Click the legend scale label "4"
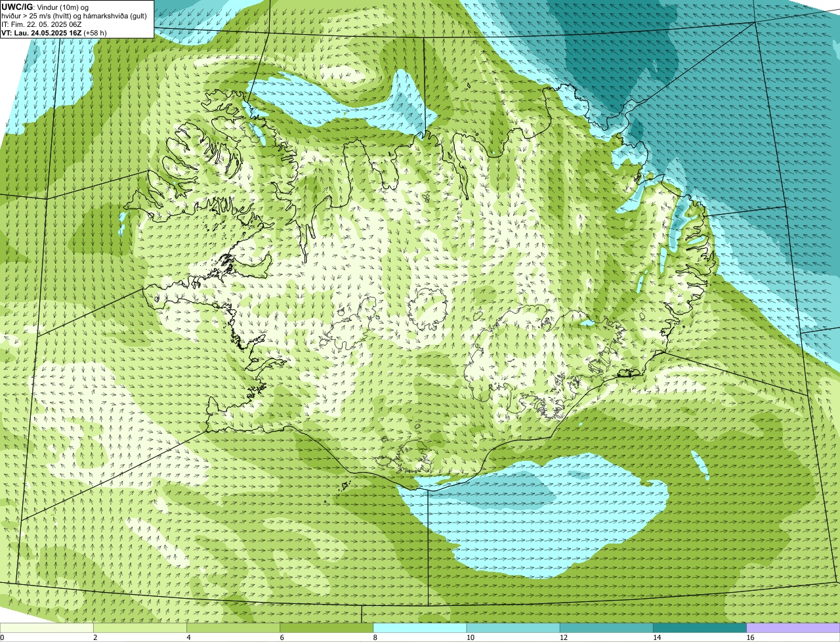 click(189, 637)
